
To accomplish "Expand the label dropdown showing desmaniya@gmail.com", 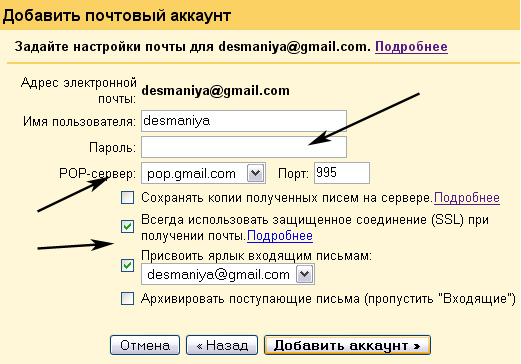I will coord(228,274).
